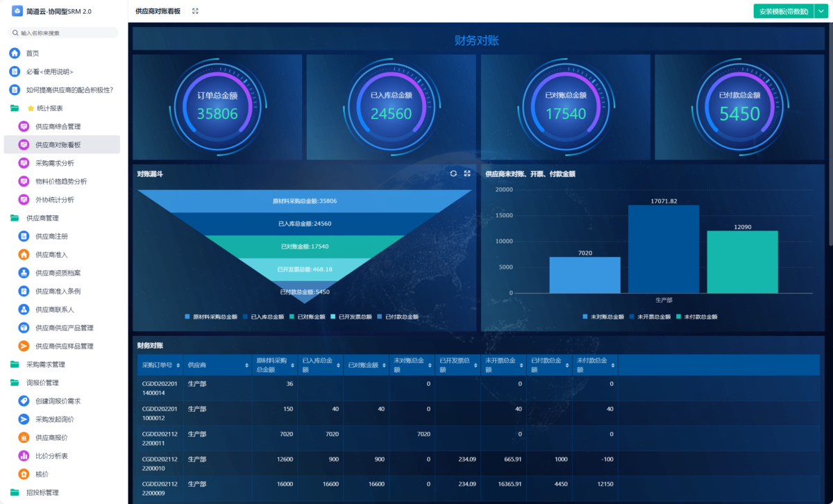Click the 供应商报价 icon
The width and height of the screenshot is (833, 504).
(x=24, y=437)
